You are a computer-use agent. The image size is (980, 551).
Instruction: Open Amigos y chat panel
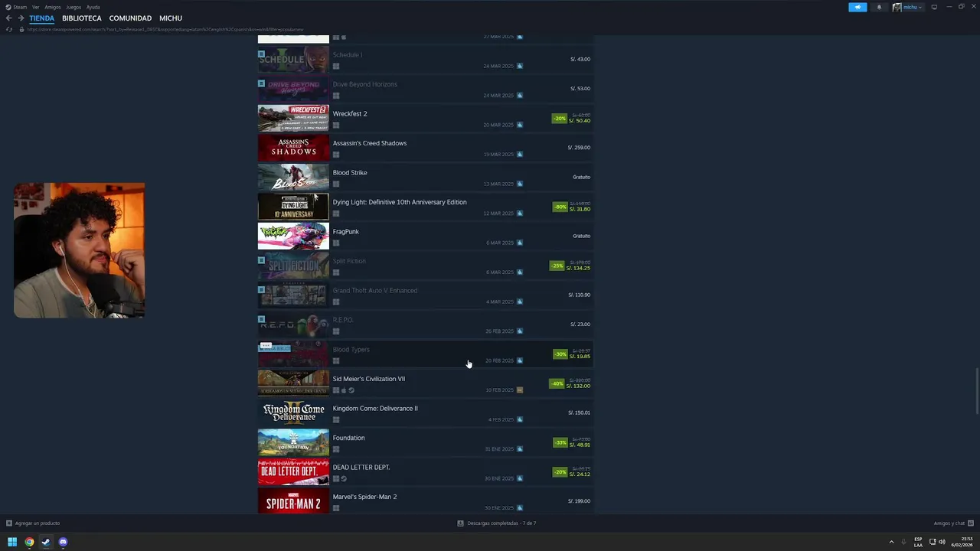pyautogui.click(x=952, y=523)
